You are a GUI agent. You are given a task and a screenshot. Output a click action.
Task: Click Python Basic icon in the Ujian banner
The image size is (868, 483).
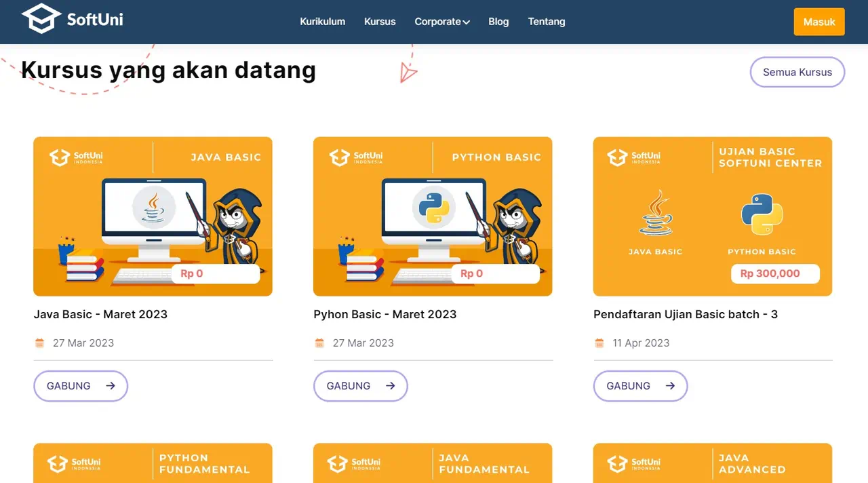point(762,214)
